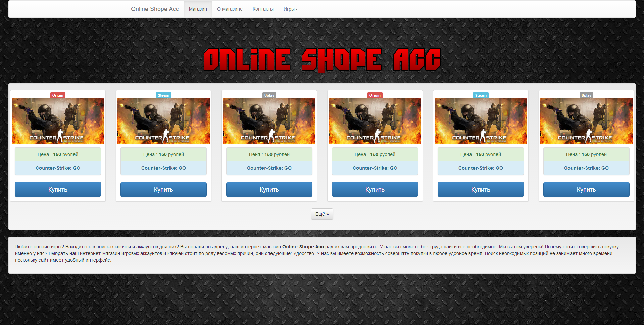Viewport: 644px width, 325px height.
Task: Click Counter-Strike: GO title on first Steam card
Action: (x=163, y=168)
